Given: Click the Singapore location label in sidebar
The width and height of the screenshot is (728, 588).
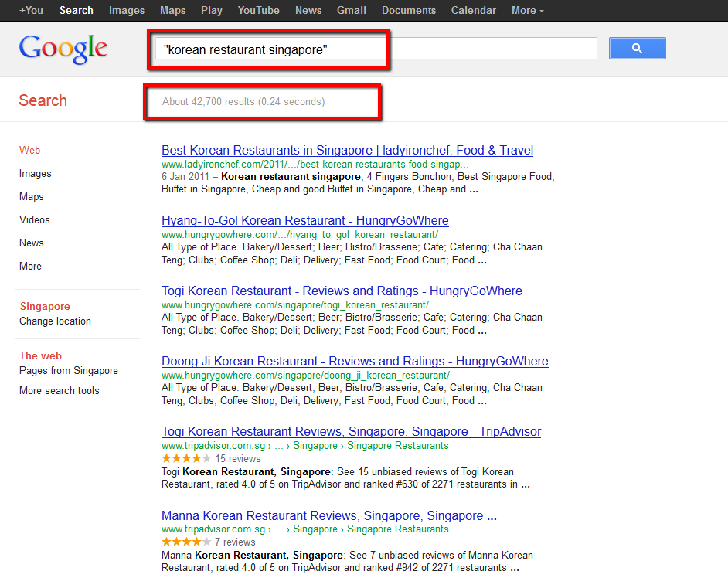Looking at the screenshot, I should click(x=45, y=306).
